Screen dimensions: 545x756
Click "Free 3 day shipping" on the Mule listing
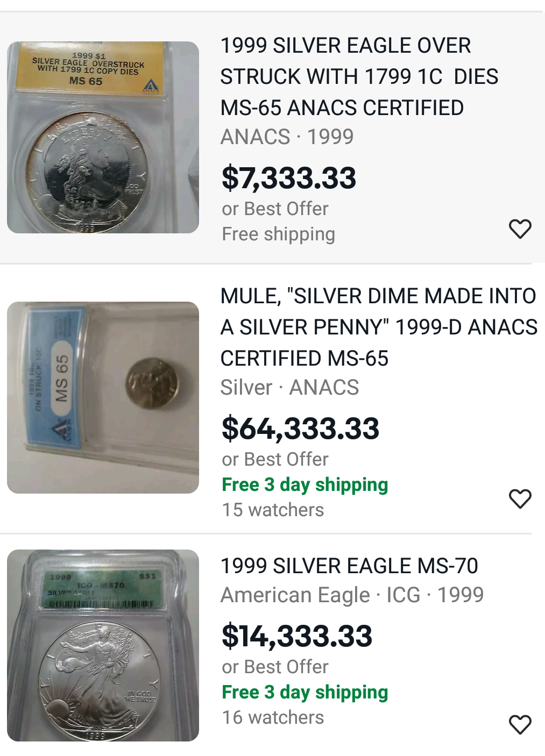click(305, 484)
